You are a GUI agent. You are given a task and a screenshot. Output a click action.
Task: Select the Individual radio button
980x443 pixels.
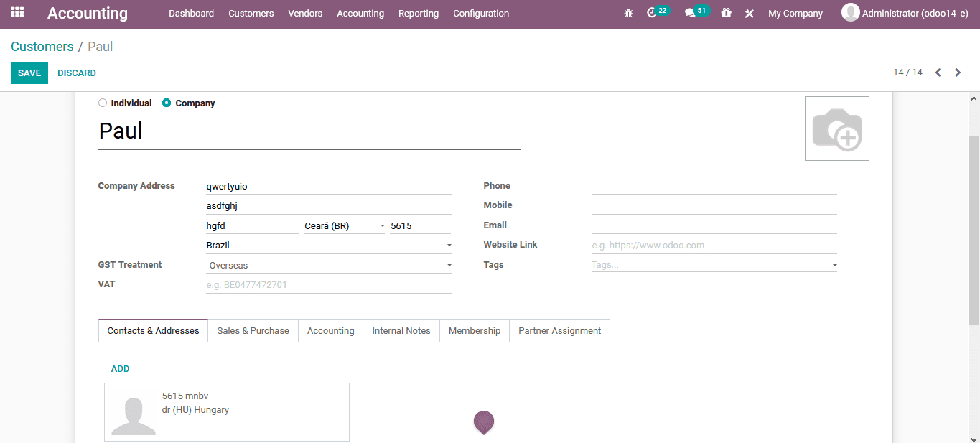pos(103,103)
